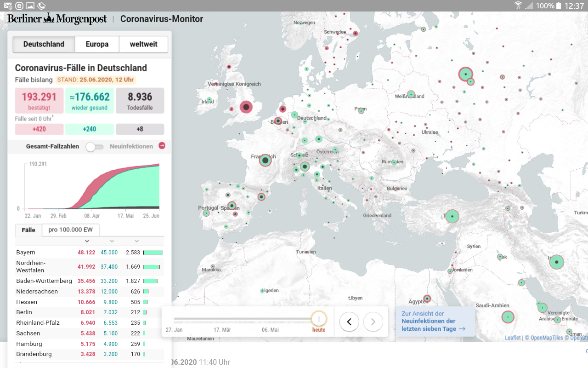Open the mail notification icon

pyautogui.click(x=8, y=6)
